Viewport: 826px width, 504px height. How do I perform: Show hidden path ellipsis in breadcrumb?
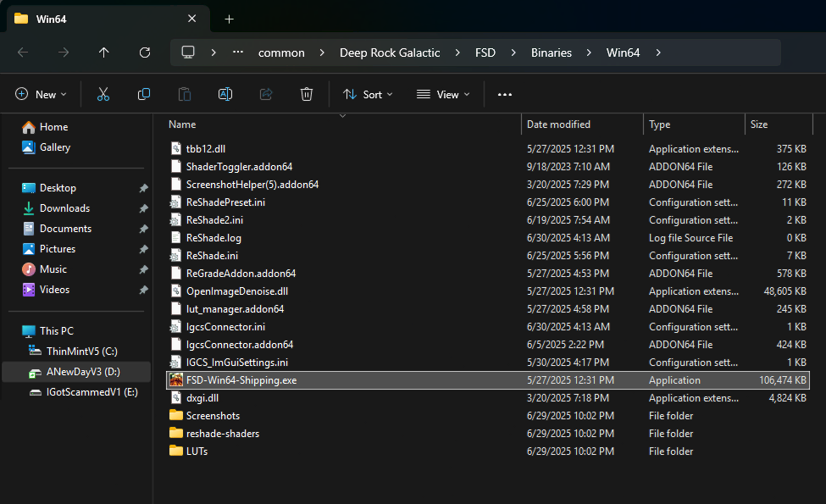tap(238, 52)
